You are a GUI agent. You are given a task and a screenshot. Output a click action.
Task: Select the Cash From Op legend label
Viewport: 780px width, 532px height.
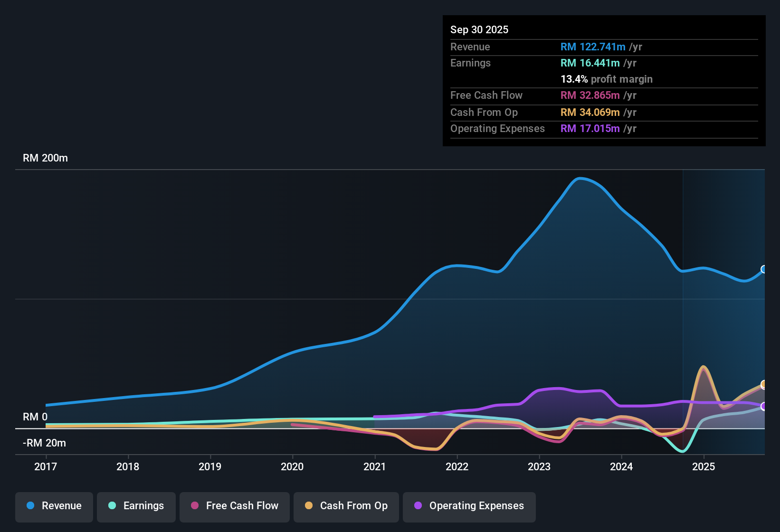(x=353, y=506)
